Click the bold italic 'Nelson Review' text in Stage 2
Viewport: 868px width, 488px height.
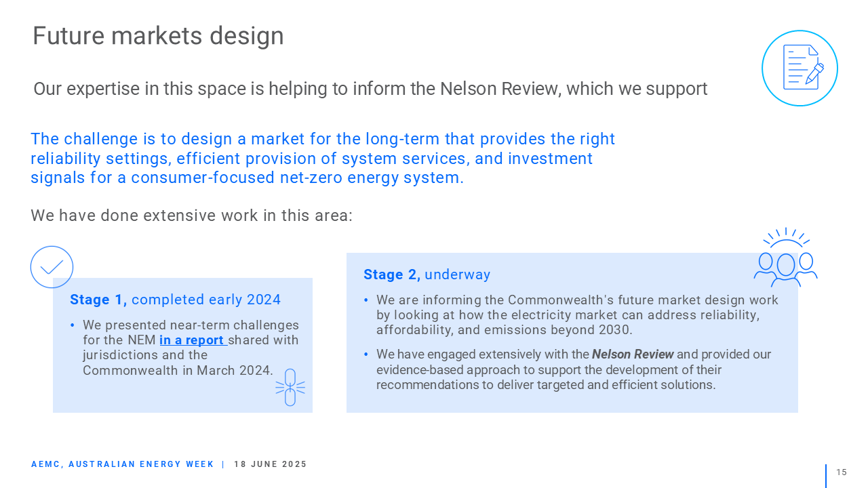(633, 354)
